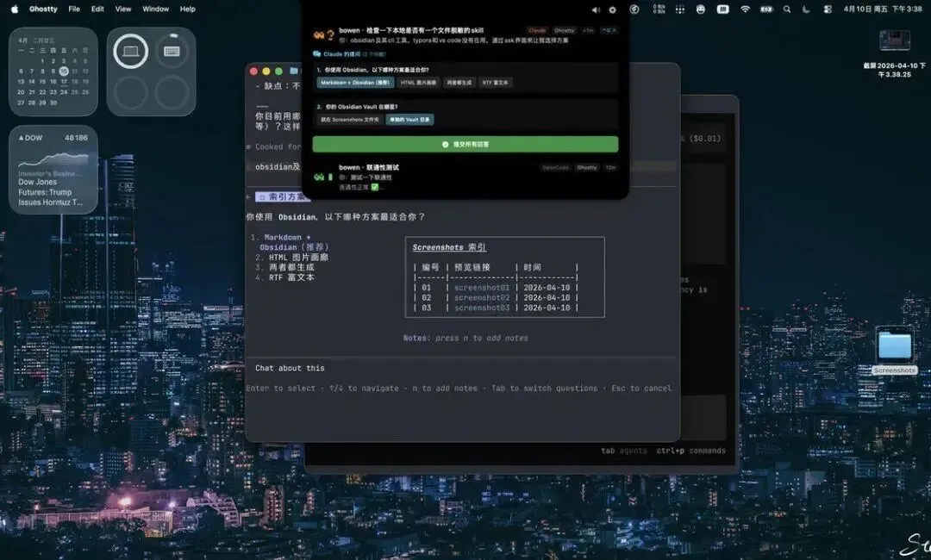
Task: Click the Notes press n to add notes line
Action: [465, 338]
